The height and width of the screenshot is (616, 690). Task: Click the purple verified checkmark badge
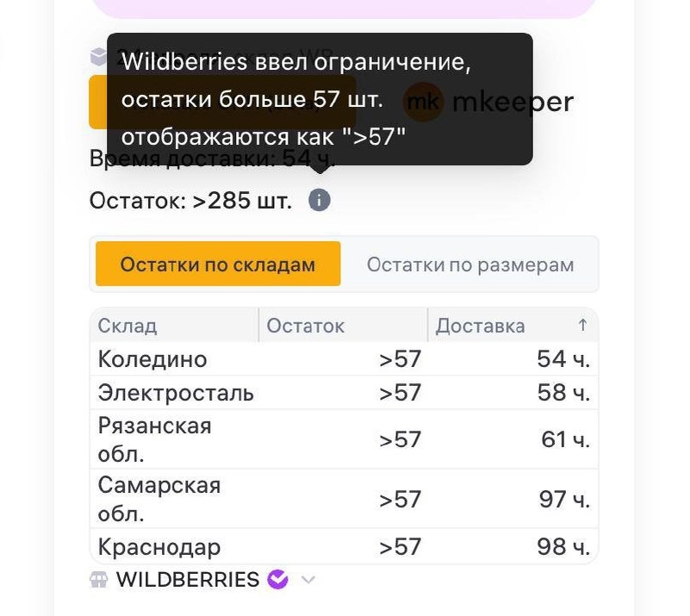(278, 579)
